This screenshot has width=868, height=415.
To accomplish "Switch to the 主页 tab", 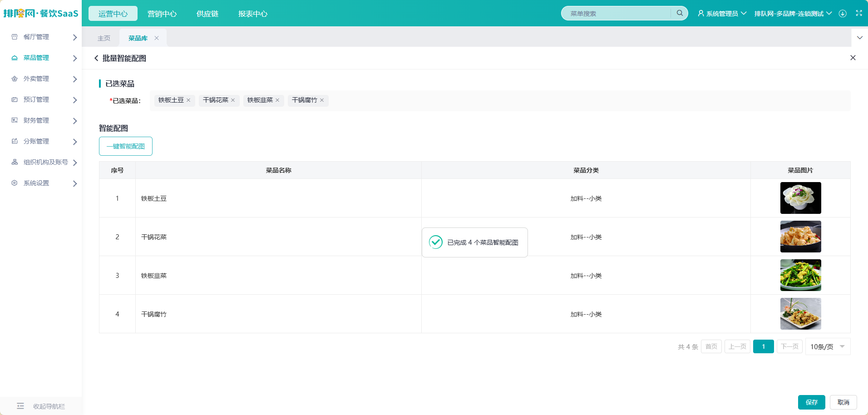I will click(104, 38).
